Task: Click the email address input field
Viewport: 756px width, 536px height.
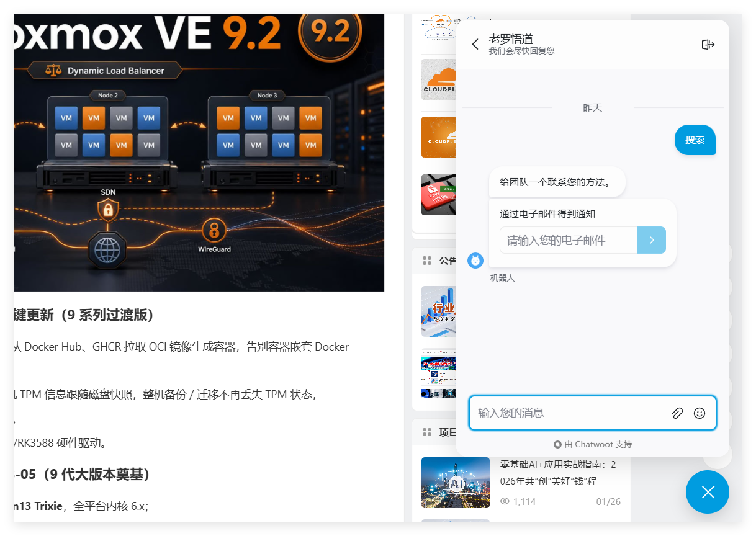Action: click(x=569, y=240)
